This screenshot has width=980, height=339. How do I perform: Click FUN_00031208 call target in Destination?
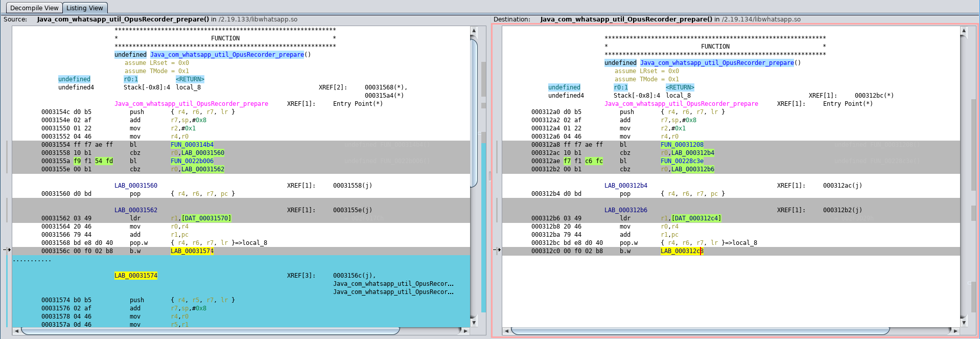682,145
